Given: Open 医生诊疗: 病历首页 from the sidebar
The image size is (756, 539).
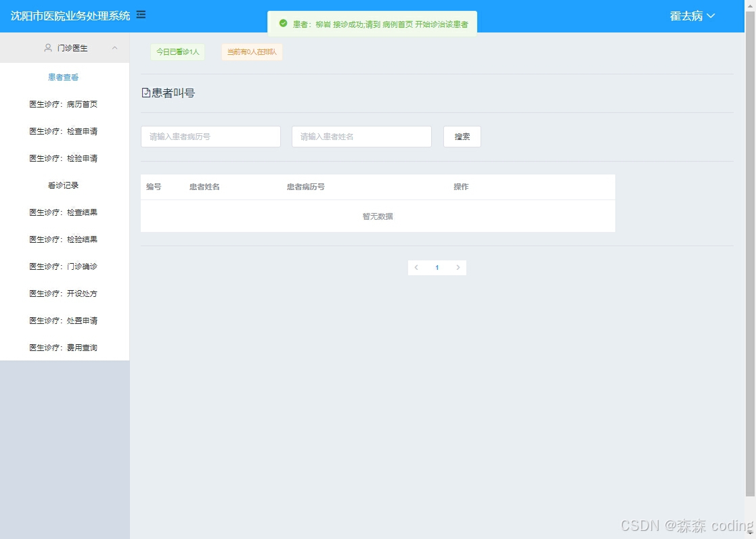Looking at the screenshot, I should 63,104.
